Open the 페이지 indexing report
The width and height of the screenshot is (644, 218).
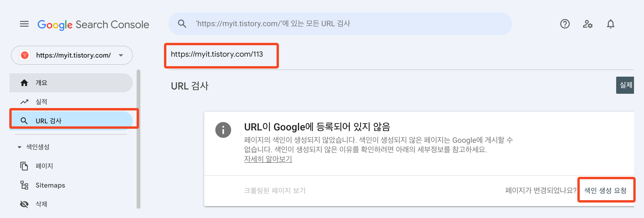click(71, 166)
